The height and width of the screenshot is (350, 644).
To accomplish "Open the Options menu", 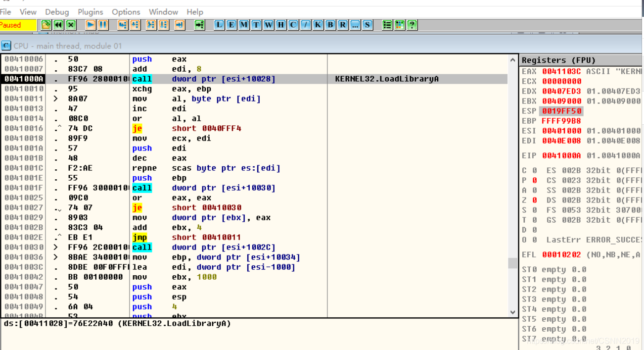I will click(126, 12).
